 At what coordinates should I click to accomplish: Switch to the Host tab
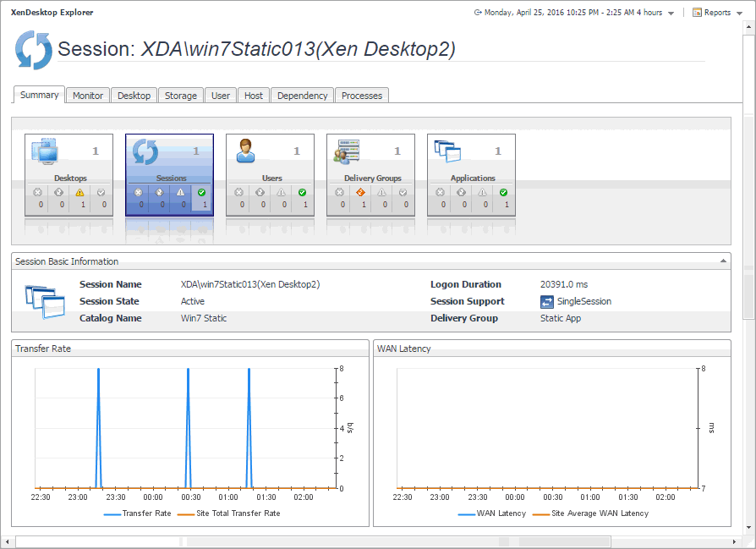point(254,96)
